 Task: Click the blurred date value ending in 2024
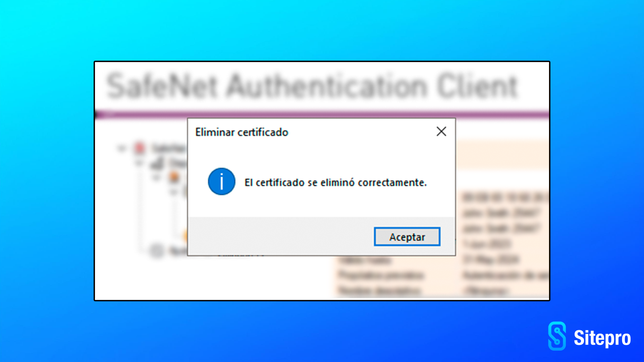click(491, 259)
